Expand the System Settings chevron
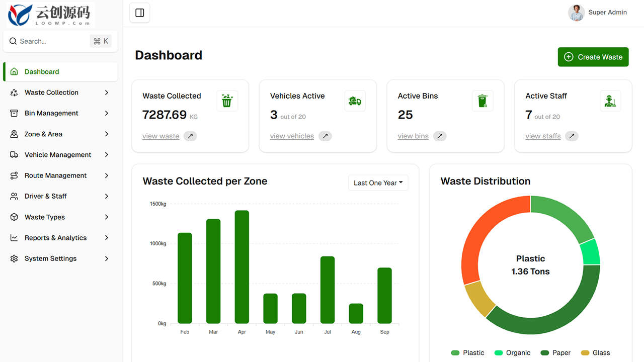 pos(107,258)
